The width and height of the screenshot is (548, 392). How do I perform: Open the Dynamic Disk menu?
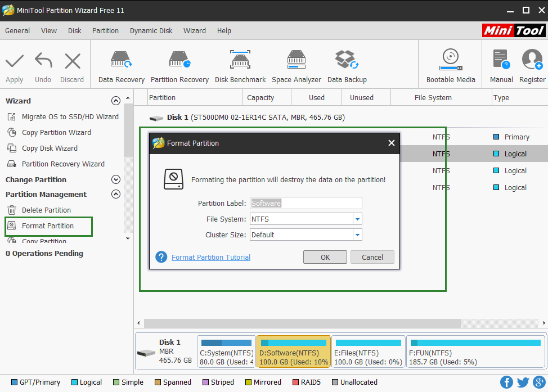151,31
